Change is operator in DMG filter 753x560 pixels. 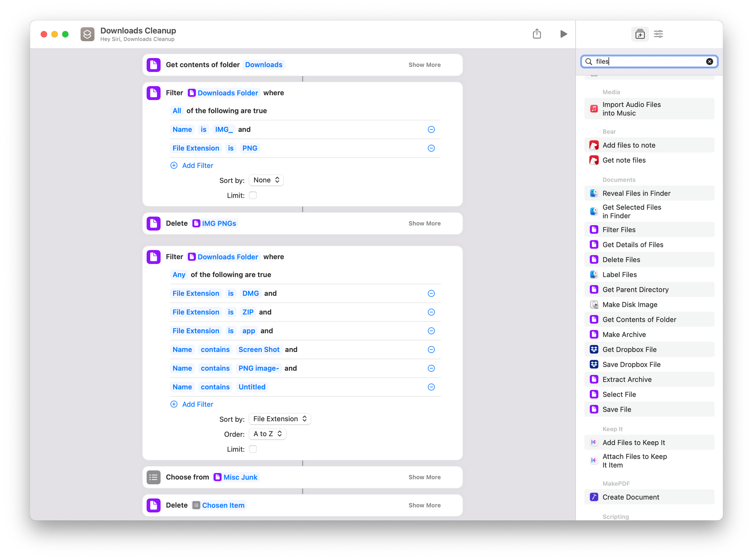[231, 293]
